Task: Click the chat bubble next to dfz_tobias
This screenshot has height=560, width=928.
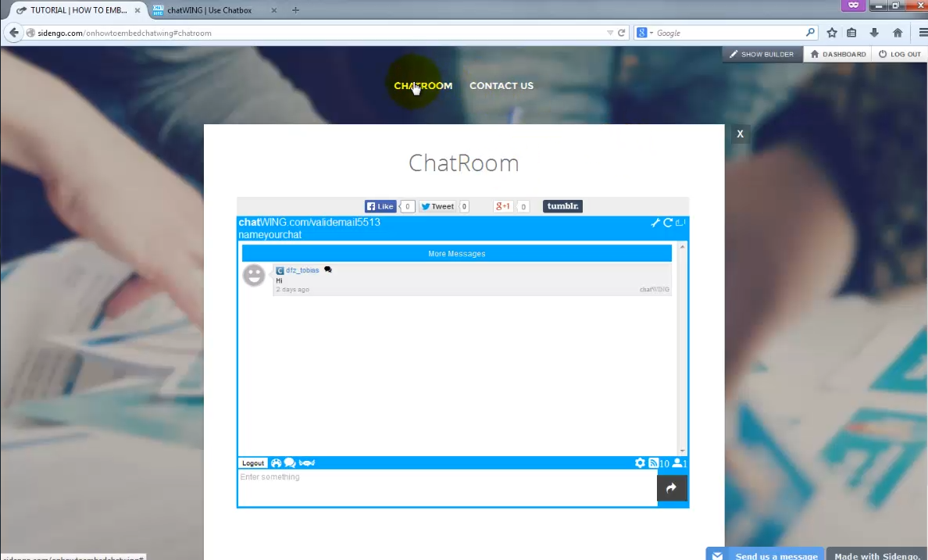Action: click(x=328, y=270)
